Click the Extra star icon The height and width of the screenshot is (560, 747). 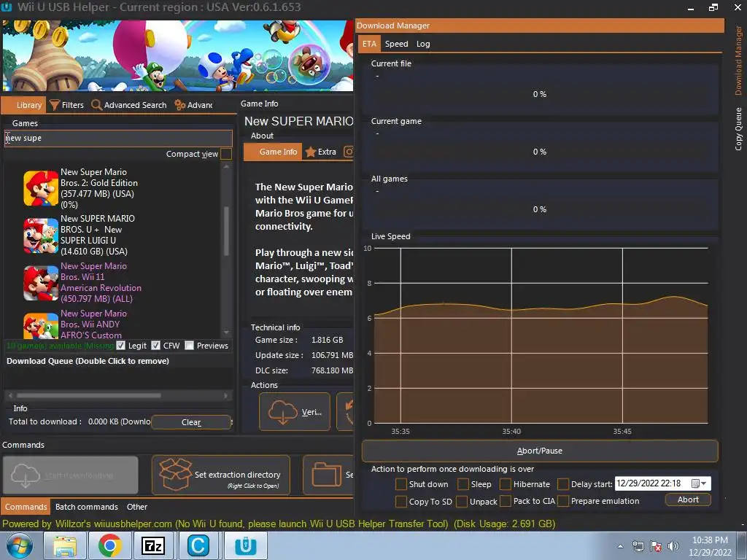(x=311, y=152)
